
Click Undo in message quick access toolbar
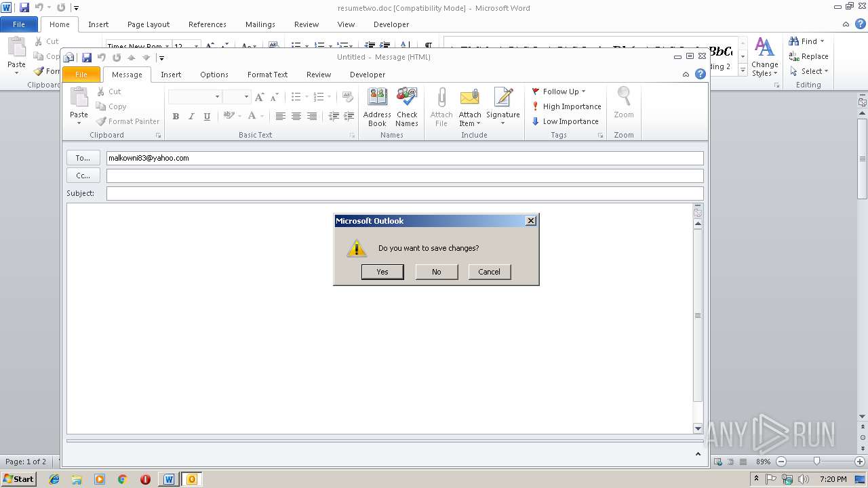tap(102, 58)
